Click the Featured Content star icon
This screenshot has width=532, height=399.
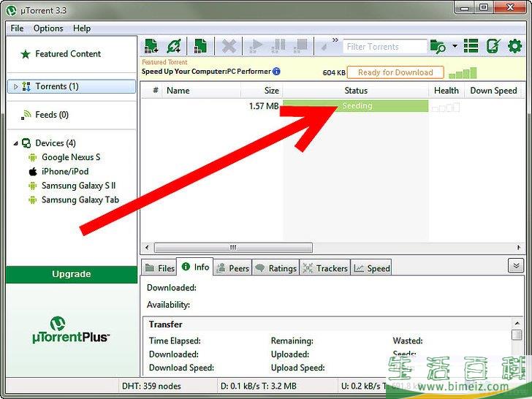(26, 54)
